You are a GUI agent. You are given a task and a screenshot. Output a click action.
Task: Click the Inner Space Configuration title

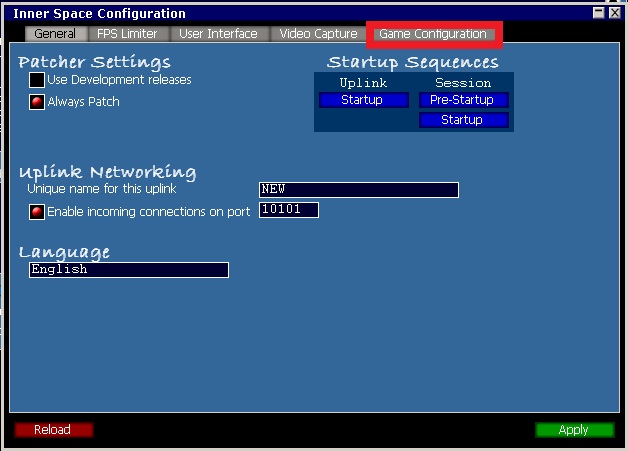[x=99, y=14]
